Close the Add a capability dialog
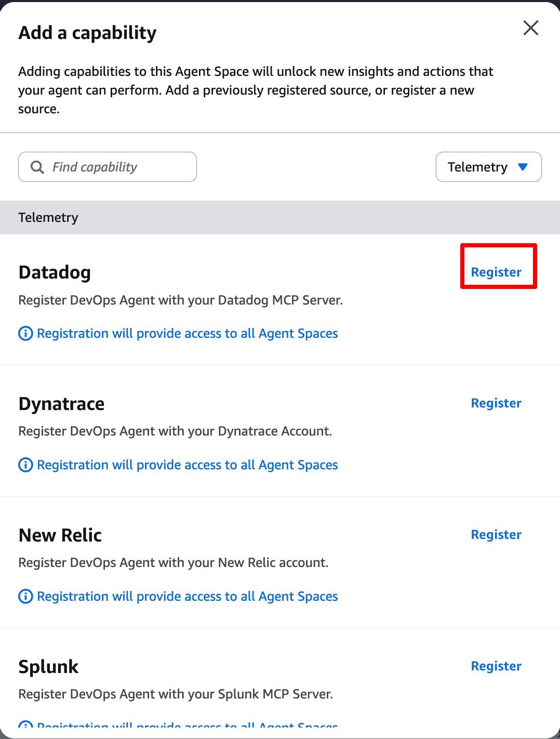Viewport: 560px width, 739px height. point(530,28)
